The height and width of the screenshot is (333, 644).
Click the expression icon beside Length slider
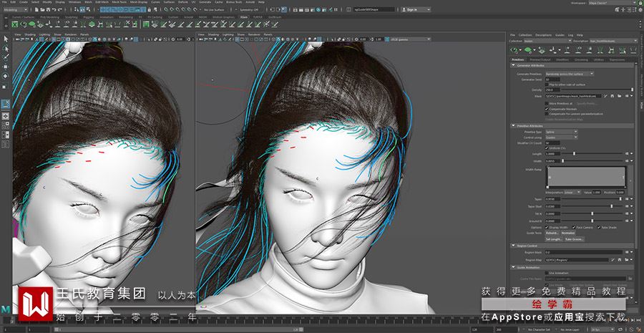coord(627,154)
